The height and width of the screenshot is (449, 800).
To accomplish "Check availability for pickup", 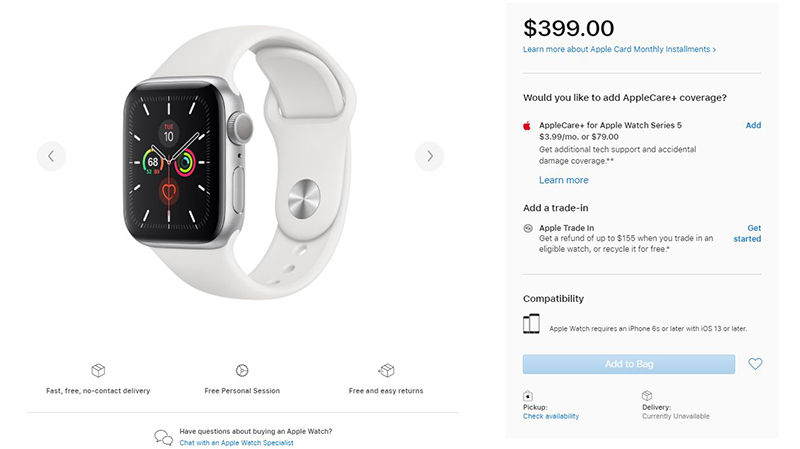I will coord(551,416).
